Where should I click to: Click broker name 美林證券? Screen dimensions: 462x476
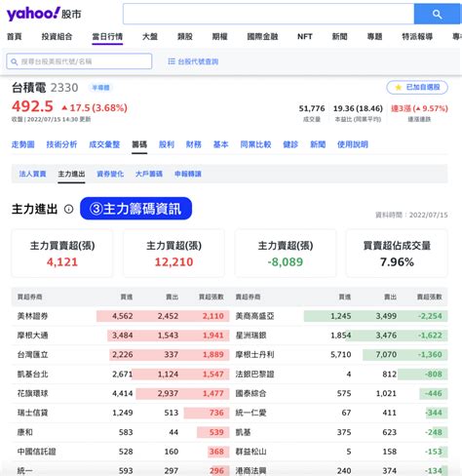(x=32, y=316)
